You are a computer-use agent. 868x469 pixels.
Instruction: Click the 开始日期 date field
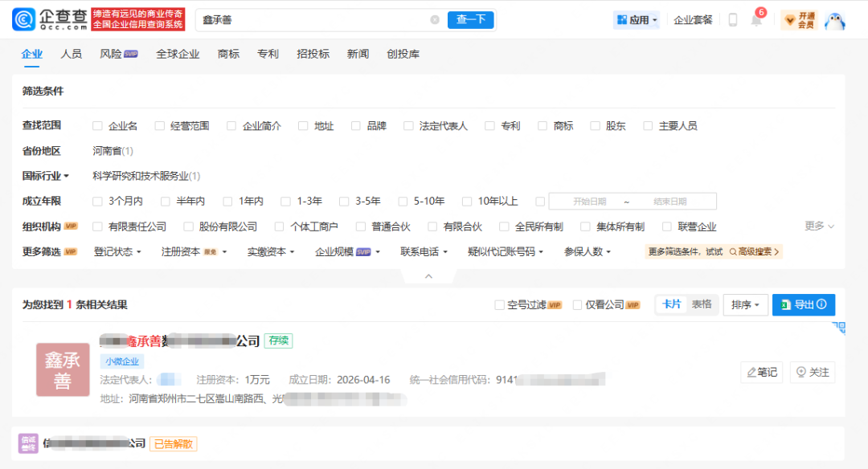[589, 202]
